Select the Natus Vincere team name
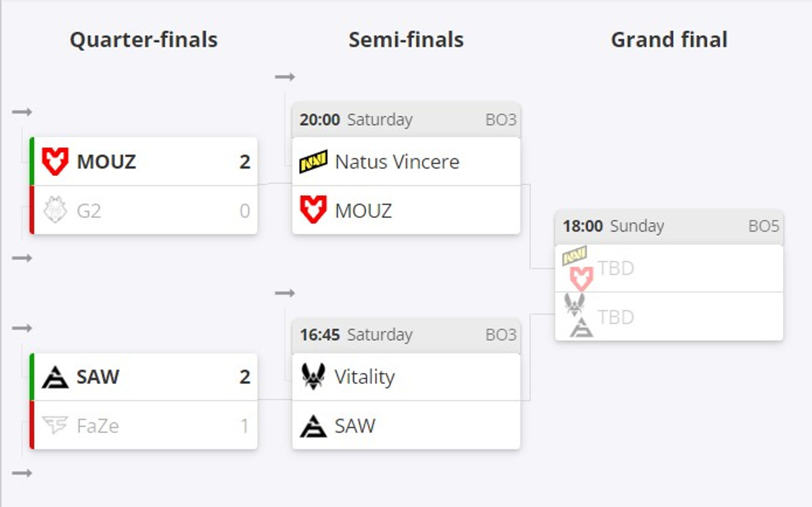812x507 pixels. point(397,162)
